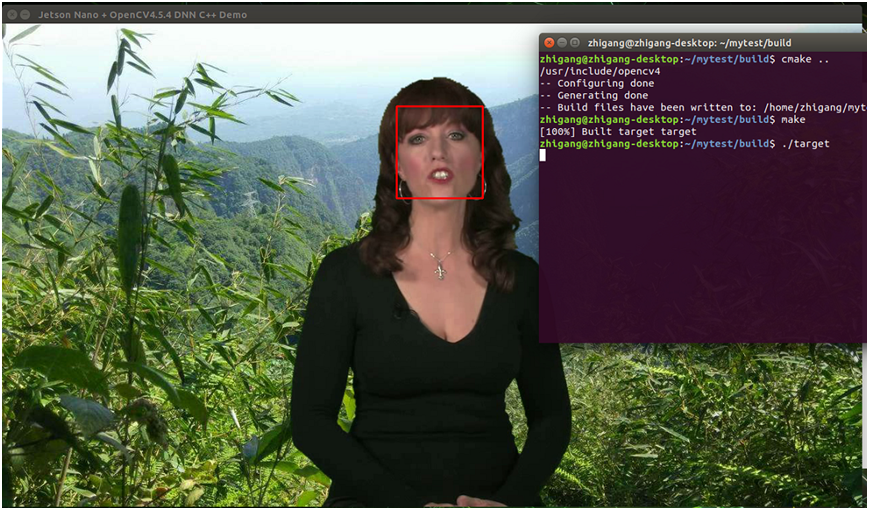This screenshot has height=510, width=869.
Task: Minimize the zhigang-desktop terminal window
Action: click(562, 43)
